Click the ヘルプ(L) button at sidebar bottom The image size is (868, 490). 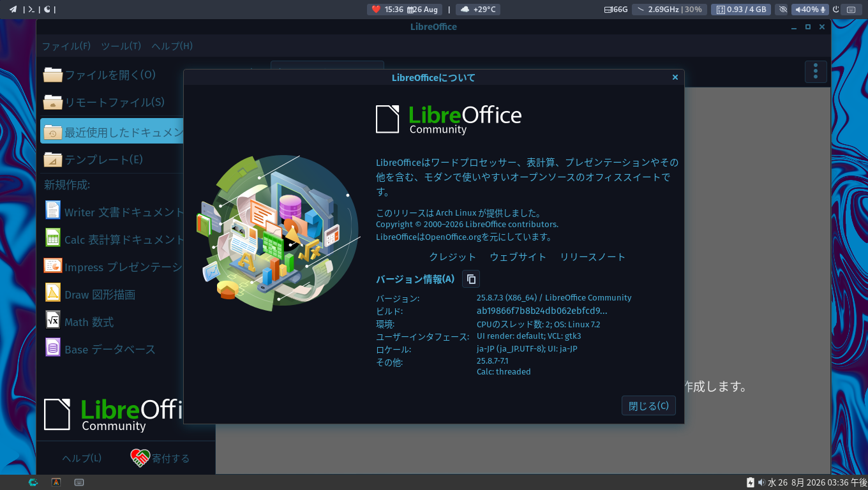pyautogui.click(x=82, y=458)
